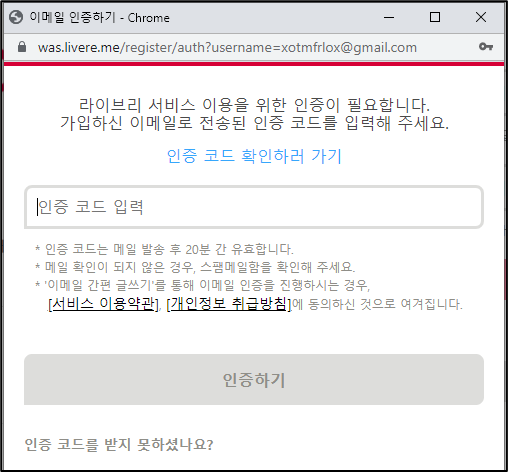The height and width of the screenshot is (472, 508).
Task: Open the 개인정보 취급방침 link
Action: point(229,304)
